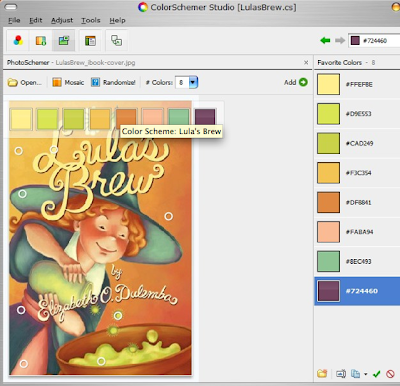
Task: Go back with green left arrow
Action: click(325, 41)
